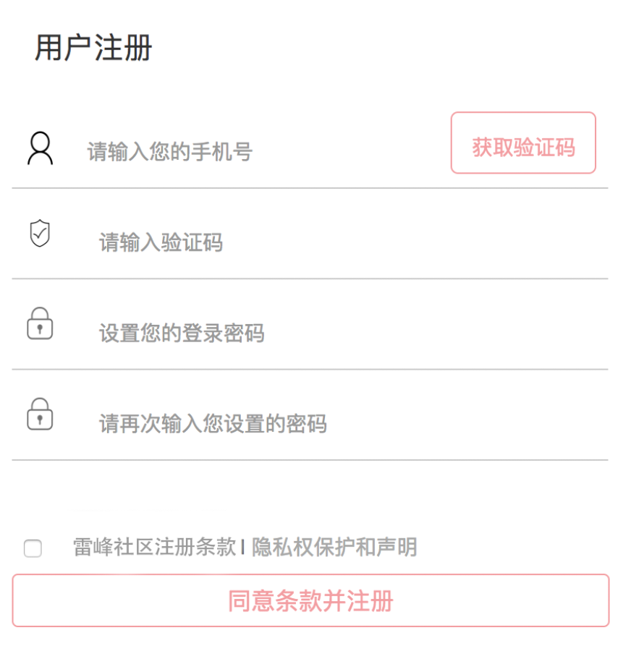Click the shield checkmark icon for verification code
Image resolution: width=644 pixels, height=651 pixels.
click(x=40, y=234)
